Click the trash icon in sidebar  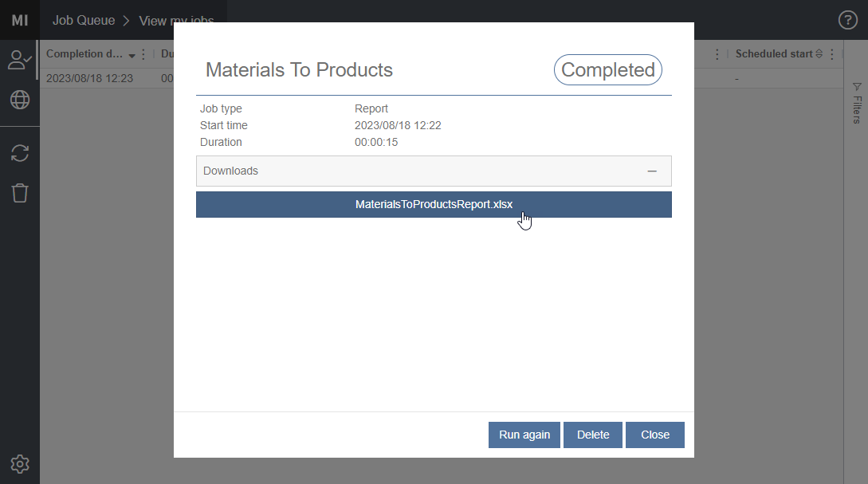pos(20,193)
